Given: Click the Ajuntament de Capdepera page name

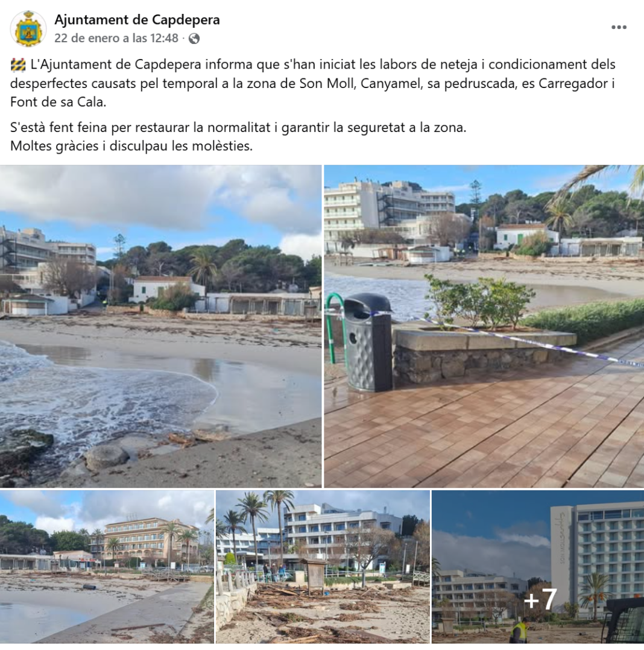Looking at the screenshot, I should click(137, 19).
